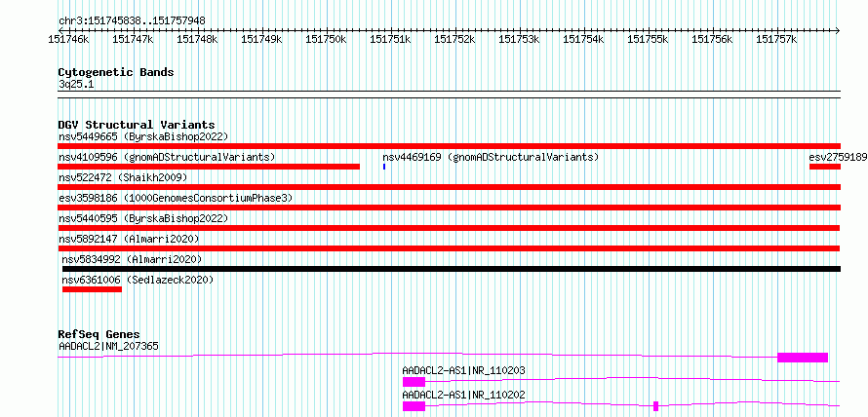Click the 151749k ruler tick label

tap(261, 39)
